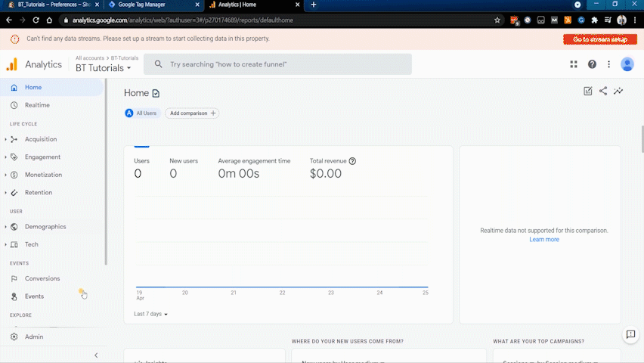Open the Google account avatar
This screenshot has width=644, height=363.
627,64
